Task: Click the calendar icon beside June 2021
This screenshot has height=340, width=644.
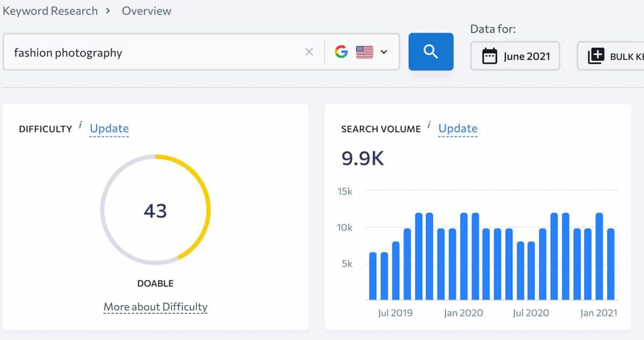Action: (489, 56)
